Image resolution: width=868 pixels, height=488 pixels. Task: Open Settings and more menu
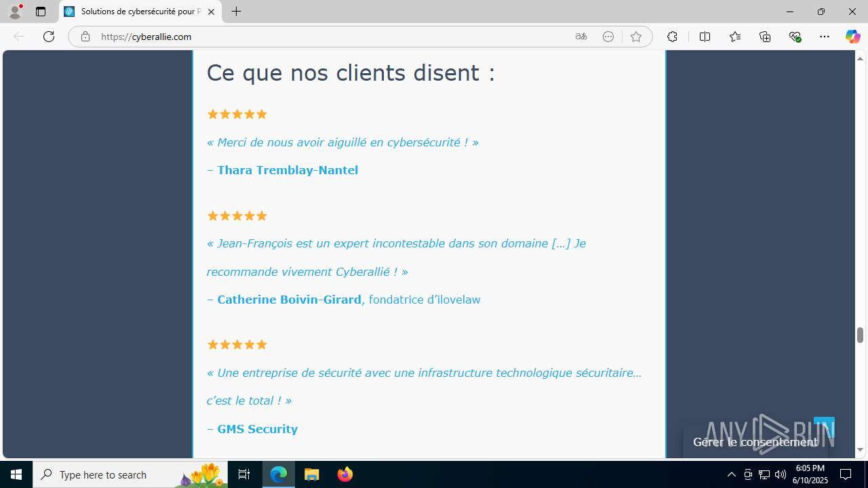coord(825,37)
